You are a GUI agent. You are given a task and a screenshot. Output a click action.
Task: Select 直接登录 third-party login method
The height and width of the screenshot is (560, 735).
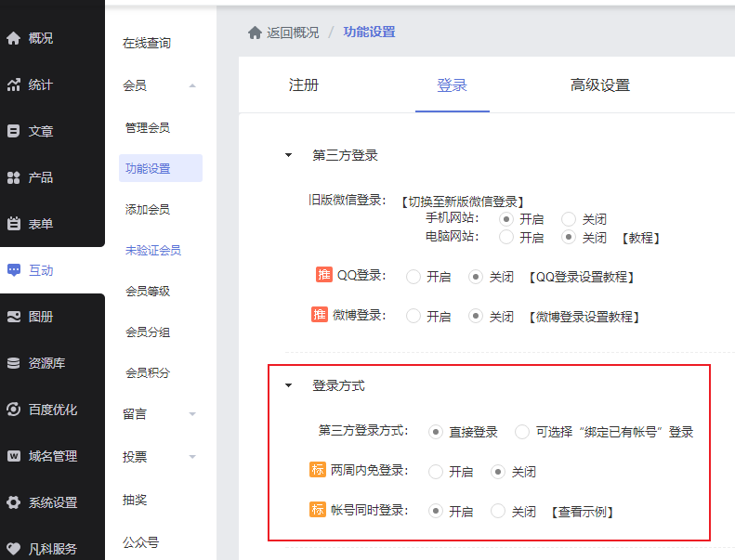tap(436, 432)
